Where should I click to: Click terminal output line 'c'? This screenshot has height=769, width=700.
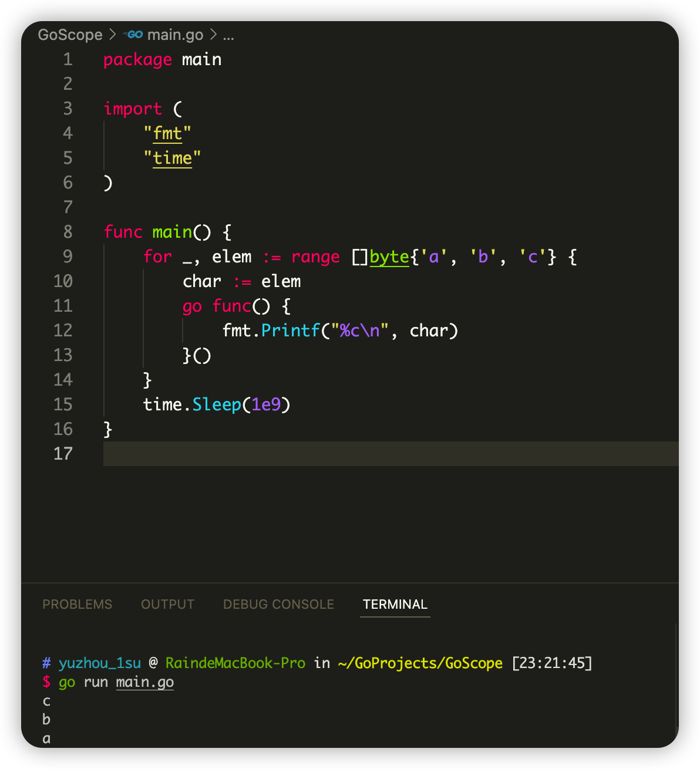coord(46,701)
